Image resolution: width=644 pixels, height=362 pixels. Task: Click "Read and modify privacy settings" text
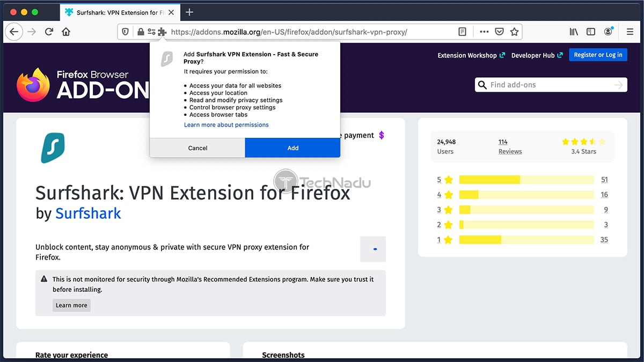click(236, 100)
